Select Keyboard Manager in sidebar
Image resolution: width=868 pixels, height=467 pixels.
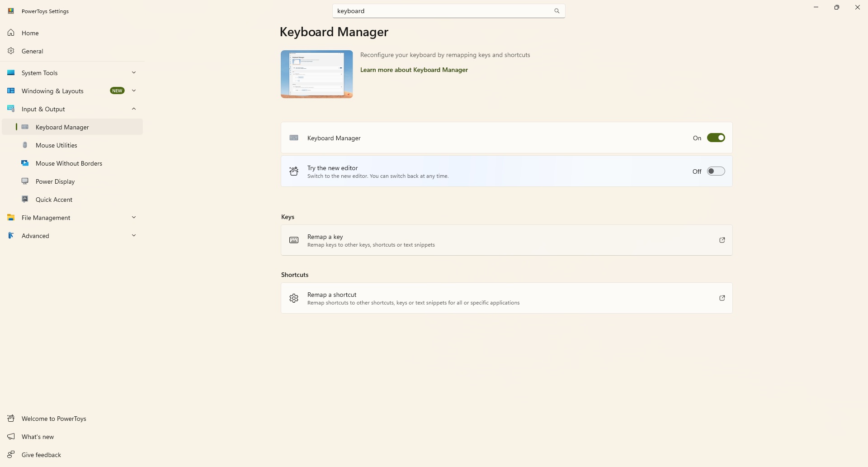pyautogui.click(x=72, y=127)
